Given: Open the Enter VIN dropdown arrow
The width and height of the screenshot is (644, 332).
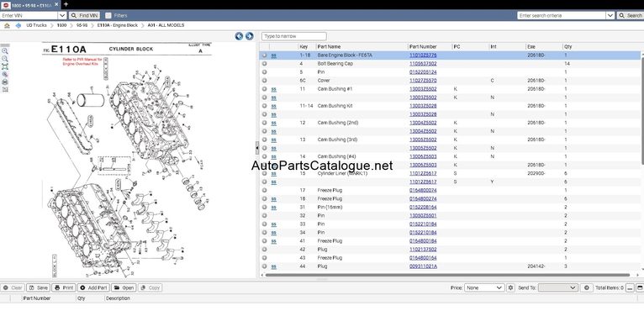Looking at the screenshot, I should (x=62, y=16).
